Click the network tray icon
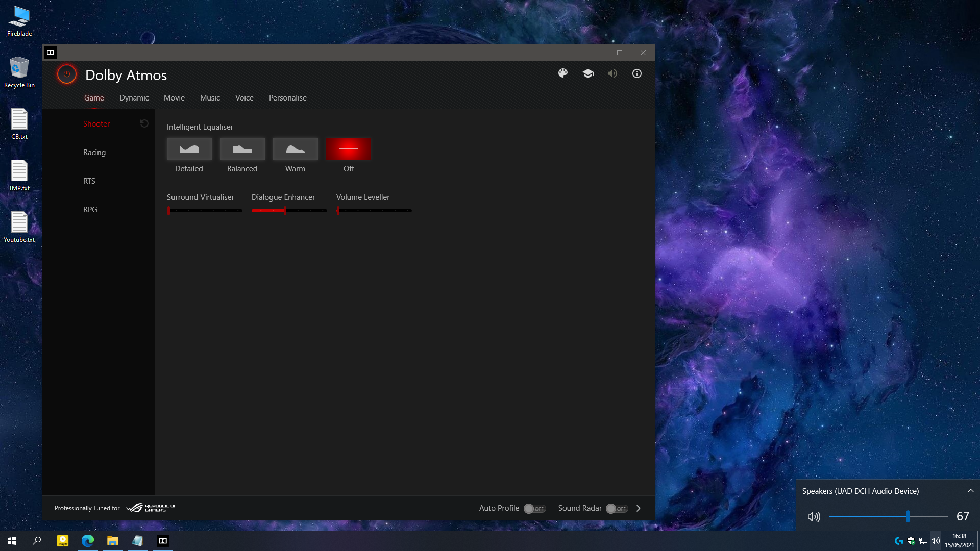This screenshot has height=551, width=980. tap(923, 541)
